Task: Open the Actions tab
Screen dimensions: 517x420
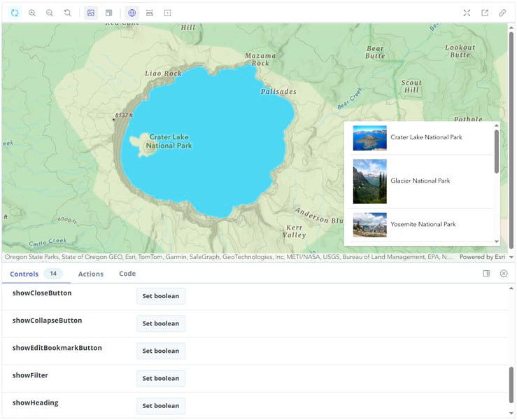Action: (91, 274)
